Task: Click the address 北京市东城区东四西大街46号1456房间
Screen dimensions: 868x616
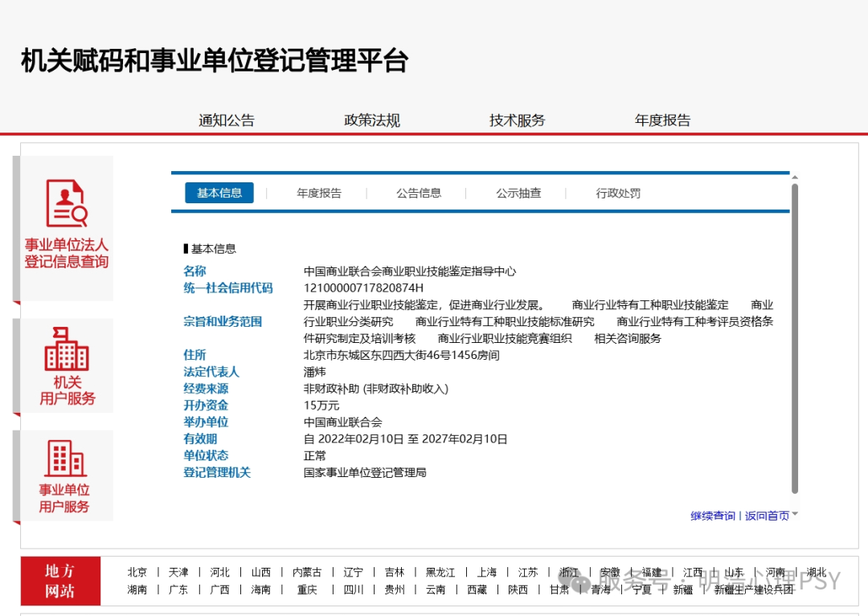Action: [401, 355]
